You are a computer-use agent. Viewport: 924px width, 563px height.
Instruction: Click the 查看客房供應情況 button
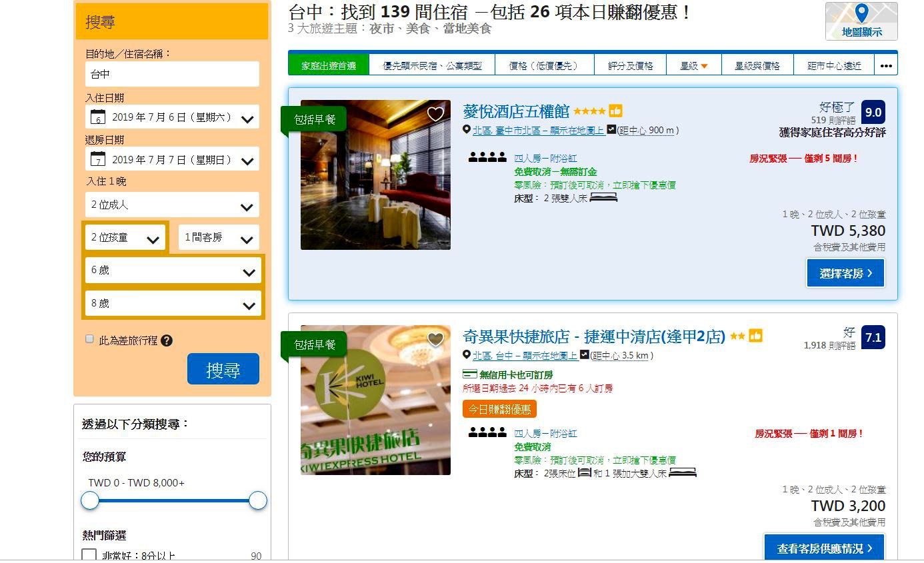(x=824, y=548)
